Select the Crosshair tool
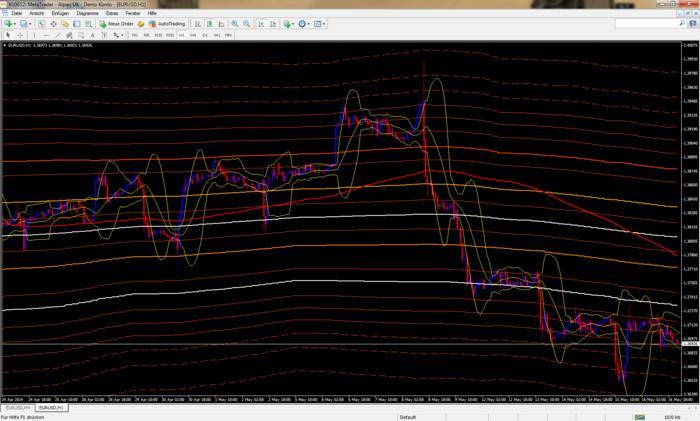The height and width of the screenshot is (421, 700). pos(20,35)
